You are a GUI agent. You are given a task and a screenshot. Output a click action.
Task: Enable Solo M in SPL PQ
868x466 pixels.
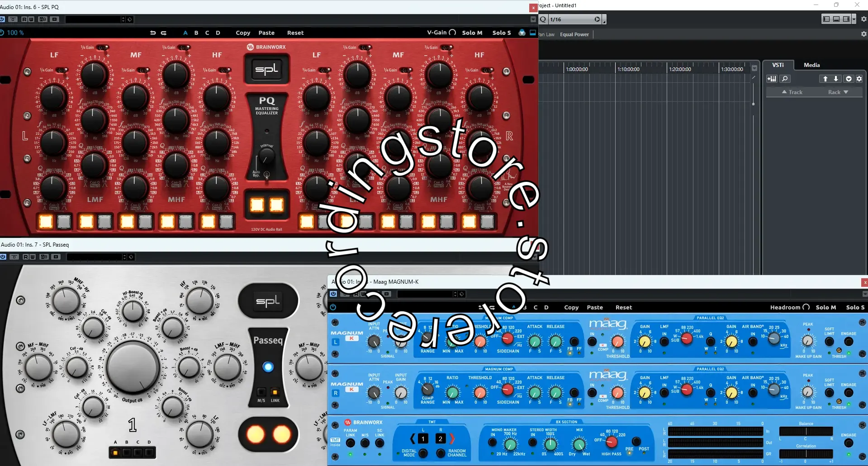point(472,33)
